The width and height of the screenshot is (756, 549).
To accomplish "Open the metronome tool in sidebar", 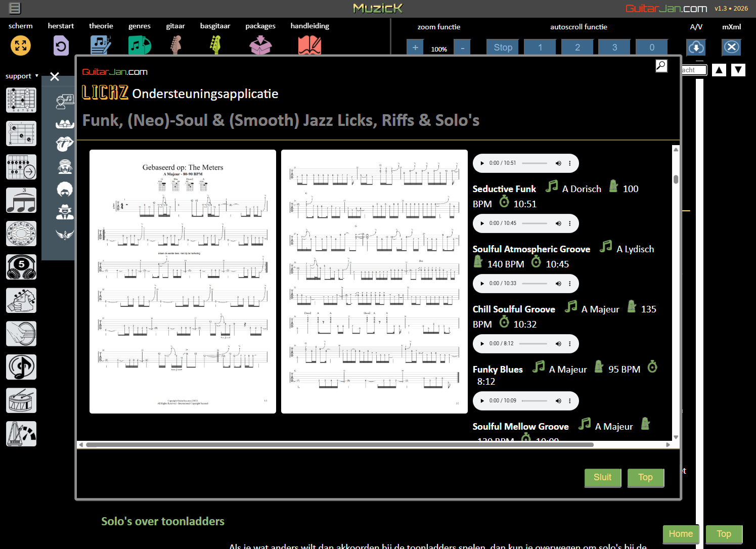I will (21, 434).
